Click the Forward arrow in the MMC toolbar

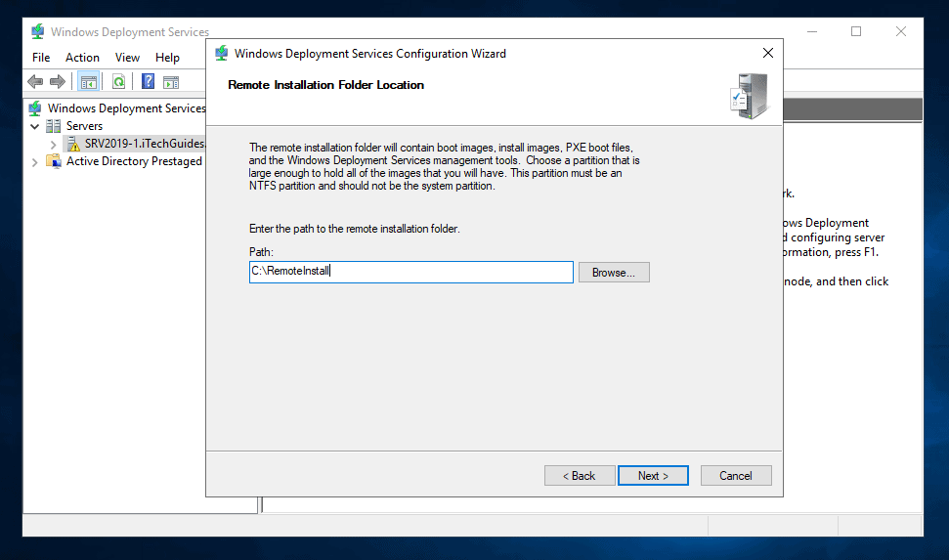(58, 82)
